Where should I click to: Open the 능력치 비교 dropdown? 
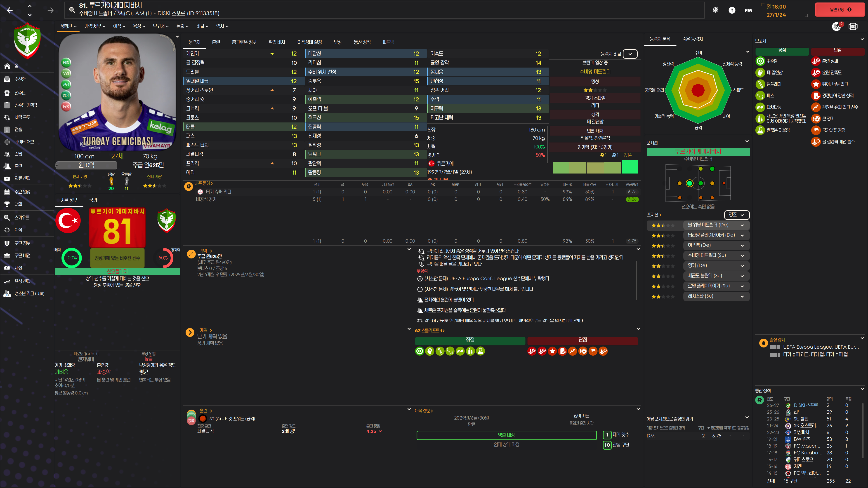point(630,54)
